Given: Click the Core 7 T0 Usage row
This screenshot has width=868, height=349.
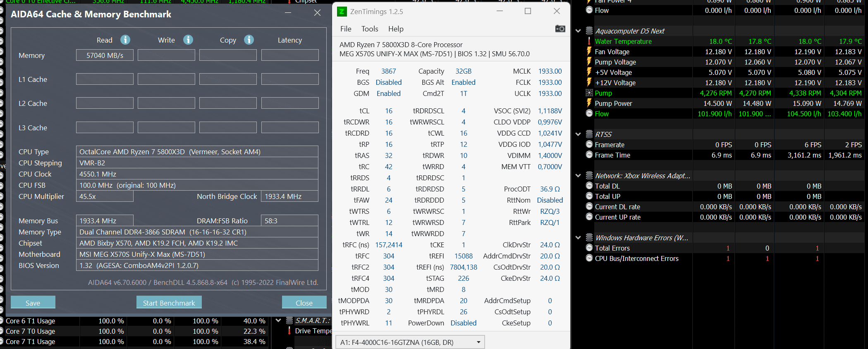Looking at the screenshot, I should pos(134,331).
